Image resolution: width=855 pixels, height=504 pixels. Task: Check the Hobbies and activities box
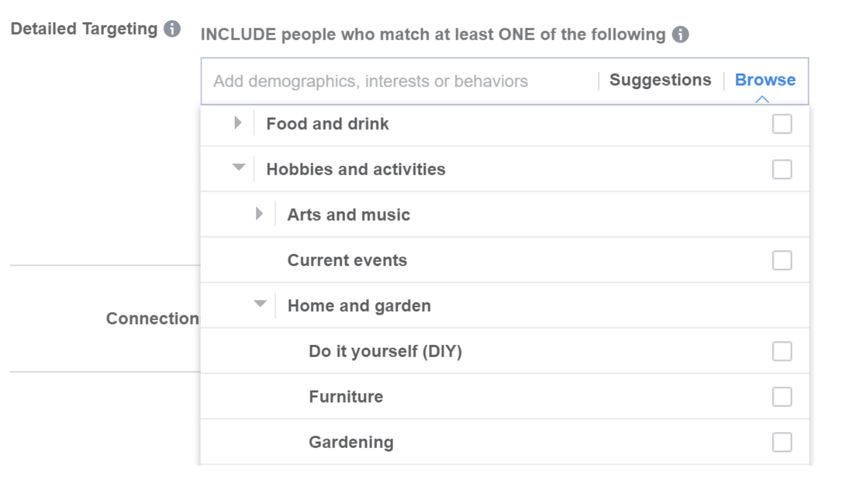[782, 170]
